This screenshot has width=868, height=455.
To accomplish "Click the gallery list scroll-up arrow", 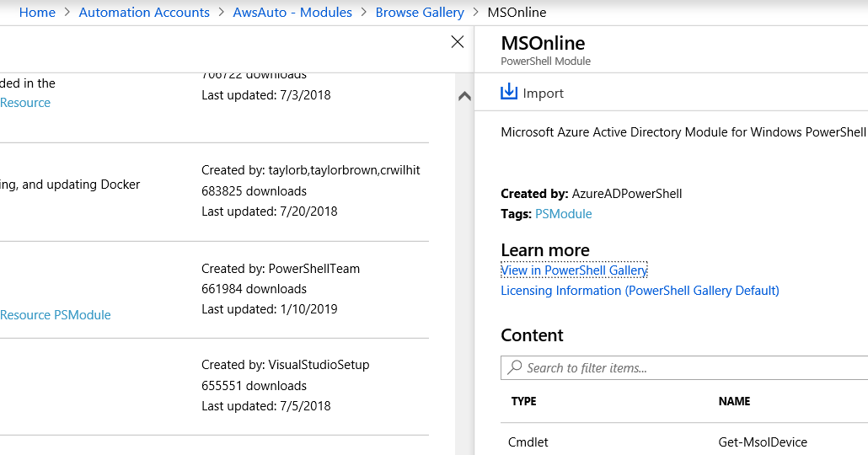I will (x=463, y=97).
